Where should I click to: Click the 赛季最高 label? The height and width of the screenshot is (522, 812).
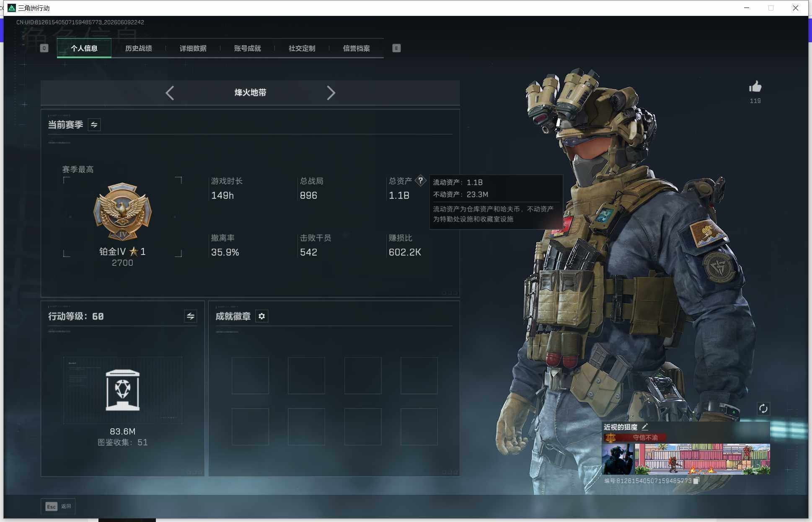click(78, 170)
